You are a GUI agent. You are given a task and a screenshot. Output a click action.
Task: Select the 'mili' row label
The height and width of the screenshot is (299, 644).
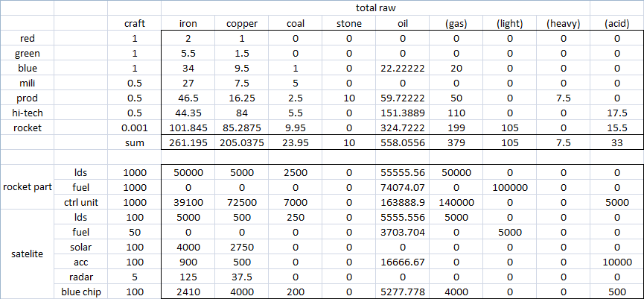click(x=27, y=83)
